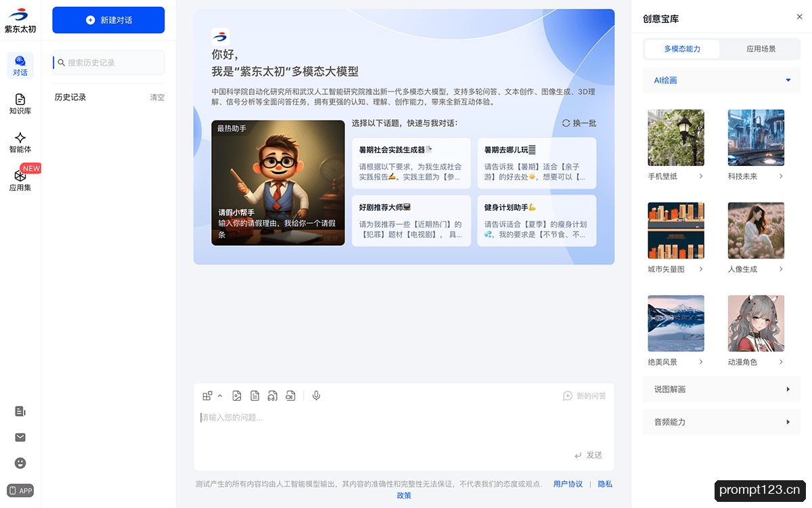Image resolution: width=812 pixels, height=508 pixels.
Task: Select the 暑期社会实践生成器 topic card
Action: click(411, 163)
